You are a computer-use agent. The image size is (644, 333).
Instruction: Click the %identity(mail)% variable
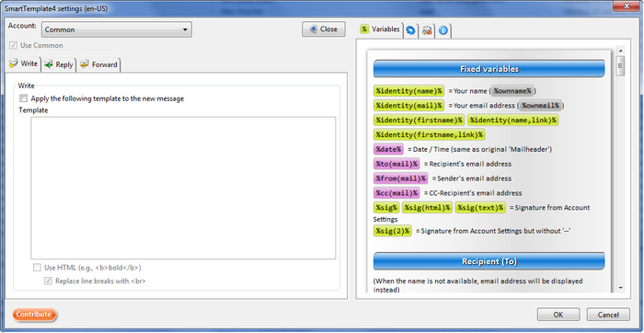point(409,106)
